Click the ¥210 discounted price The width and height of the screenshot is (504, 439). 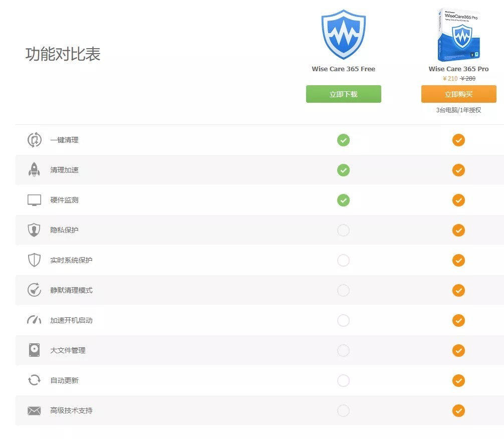pos(450,79)
